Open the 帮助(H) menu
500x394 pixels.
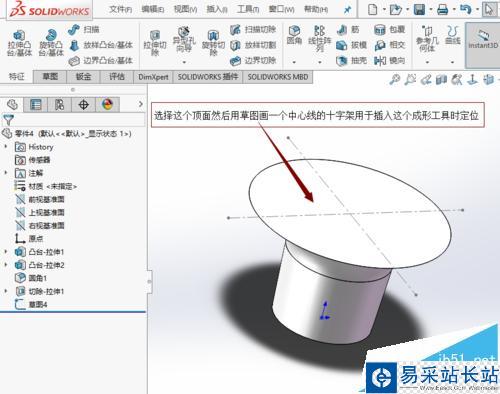click(x=316, y=10)
